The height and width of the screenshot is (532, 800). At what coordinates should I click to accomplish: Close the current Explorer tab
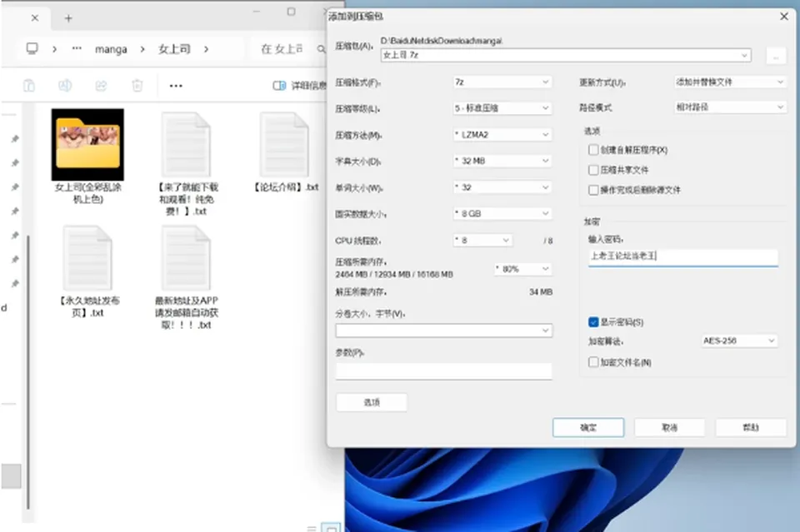coord(35,18)
